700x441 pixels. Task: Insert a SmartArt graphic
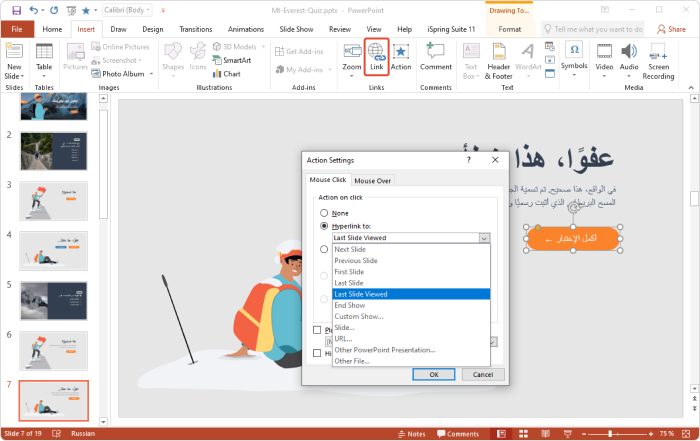pos(232,60)
